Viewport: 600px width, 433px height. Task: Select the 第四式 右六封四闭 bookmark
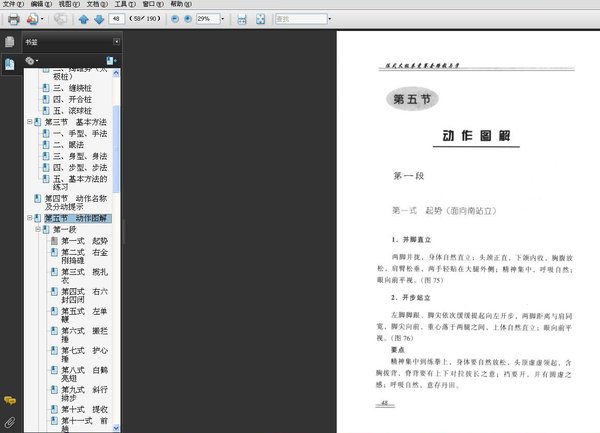point(84,295)
